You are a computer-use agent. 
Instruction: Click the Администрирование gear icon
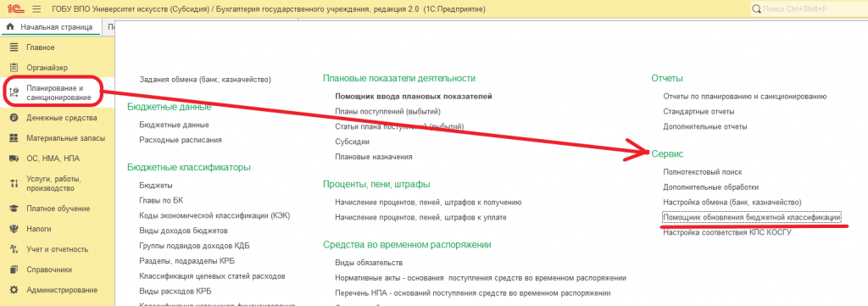(x=14, y=289)
